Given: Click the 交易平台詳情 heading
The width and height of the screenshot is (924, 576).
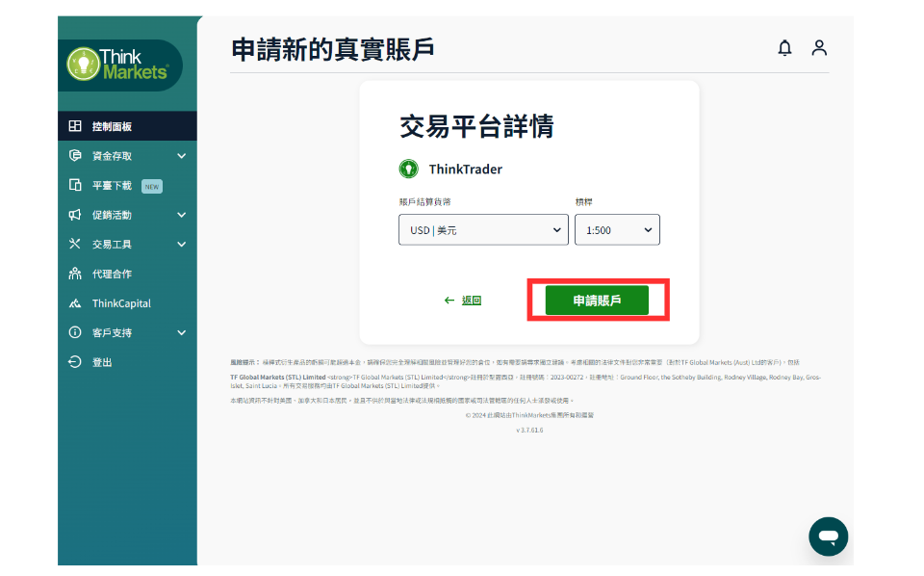Looking at the screenshot, I should (476, 126).
